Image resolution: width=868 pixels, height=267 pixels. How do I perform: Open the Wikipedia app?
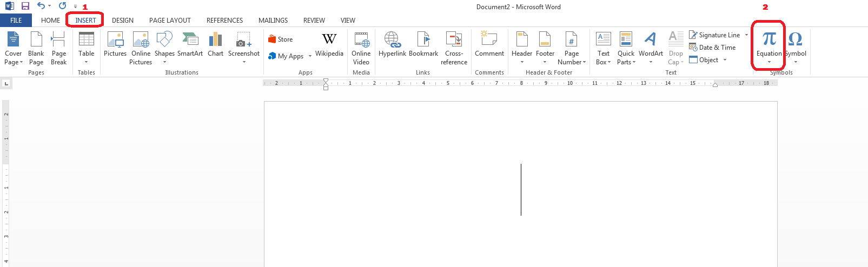pos(329,44)
